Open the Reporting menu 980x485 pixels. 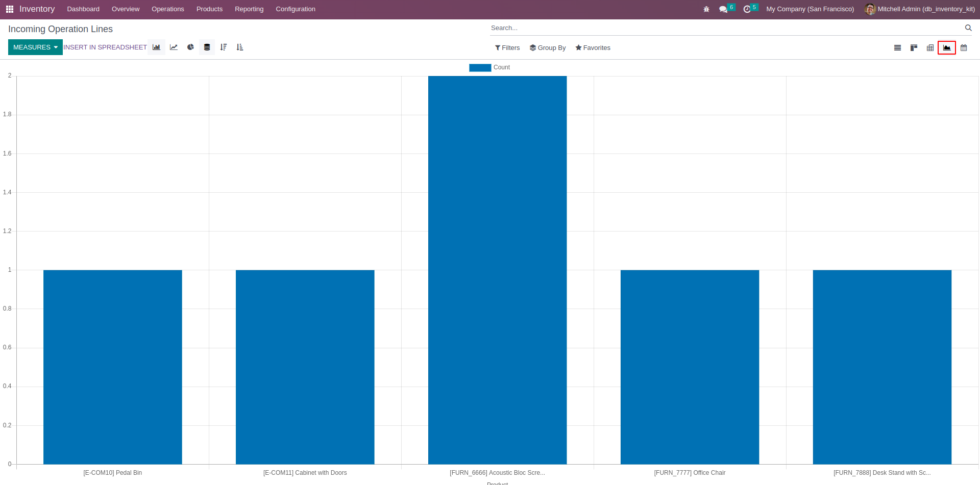pyautogui.click(x=249, y=9)
